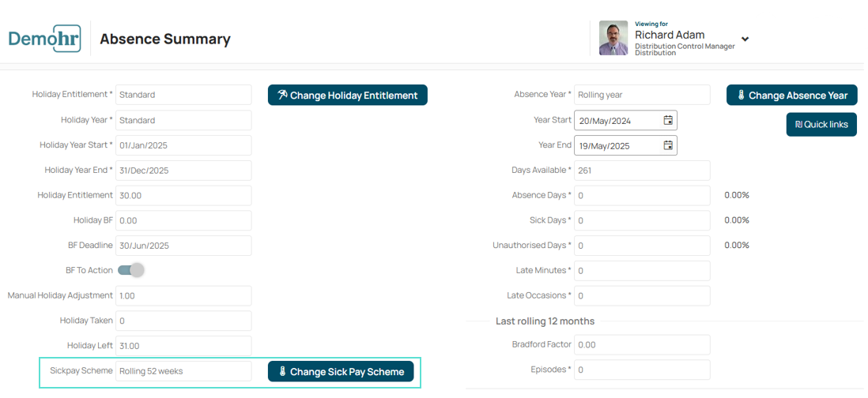The image size is (868, 398).
Task: Expand the Viewing for employee dropdown chevron
Action: point(745,39)
